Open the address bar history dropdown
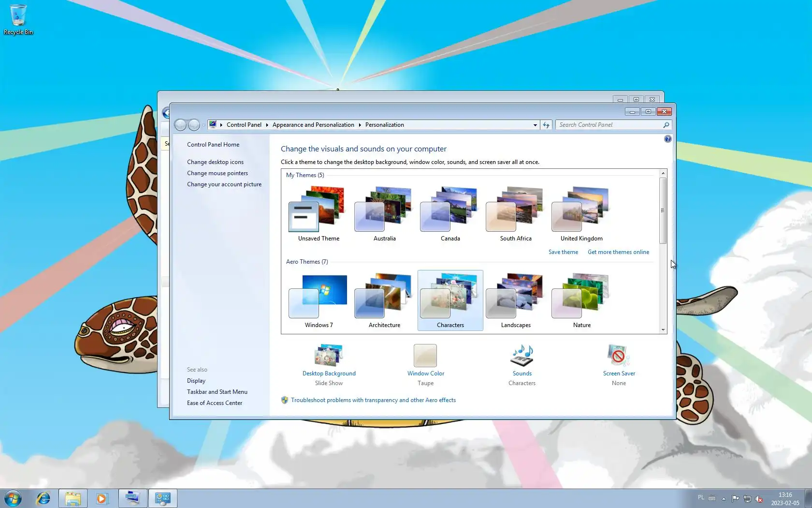Image resolution: width=812 pixels, height=508 pixels. (535, 125)
